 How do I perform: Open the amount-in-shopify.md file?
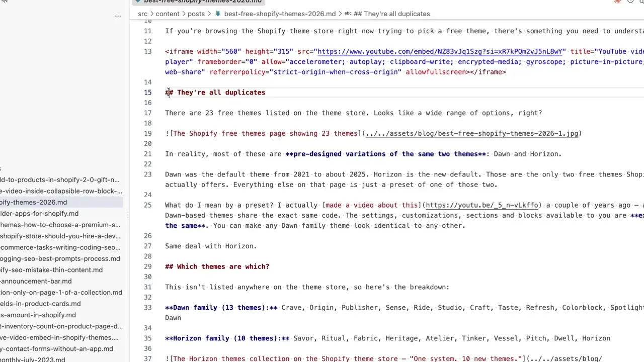point(38,315)
